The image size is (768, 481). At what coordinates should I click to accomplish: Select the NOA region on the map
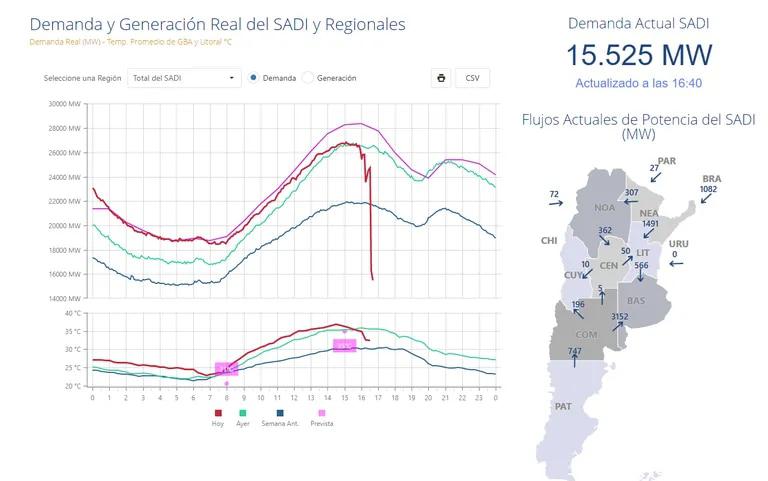click(604, 208)
